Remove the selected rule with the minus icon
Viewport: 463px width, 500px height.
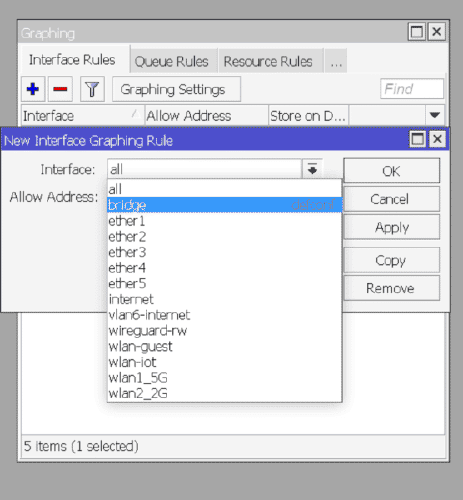(x=60, y=89)
